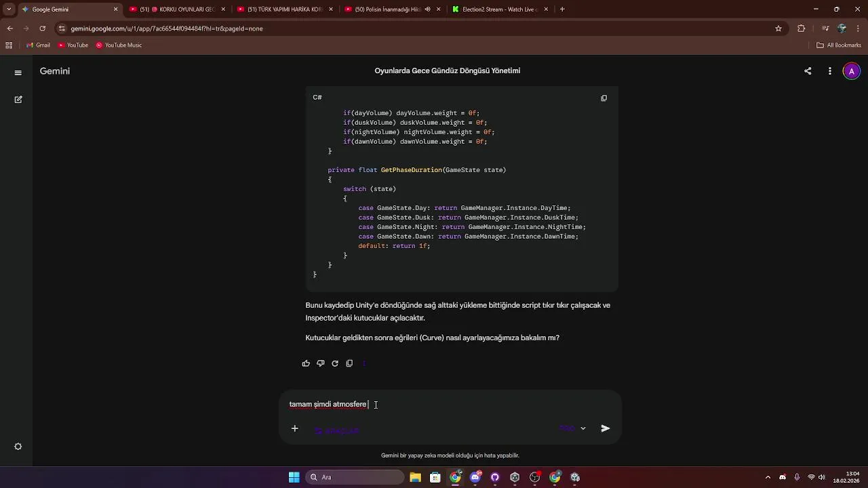Open conversation more options three dots
The height and width of the screenshot is (488, 868).
(x=829, y=71)
